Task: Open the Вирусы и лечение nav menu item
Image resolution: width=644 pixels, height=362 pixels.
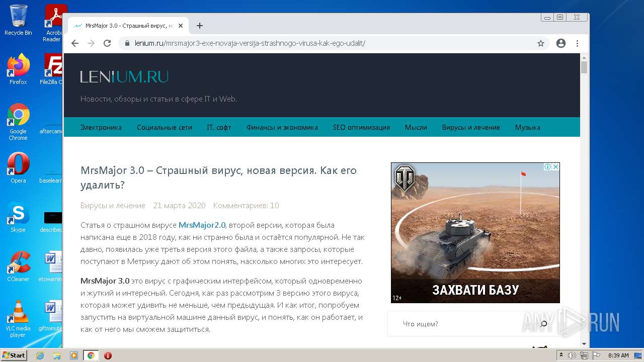Action: 471,127
